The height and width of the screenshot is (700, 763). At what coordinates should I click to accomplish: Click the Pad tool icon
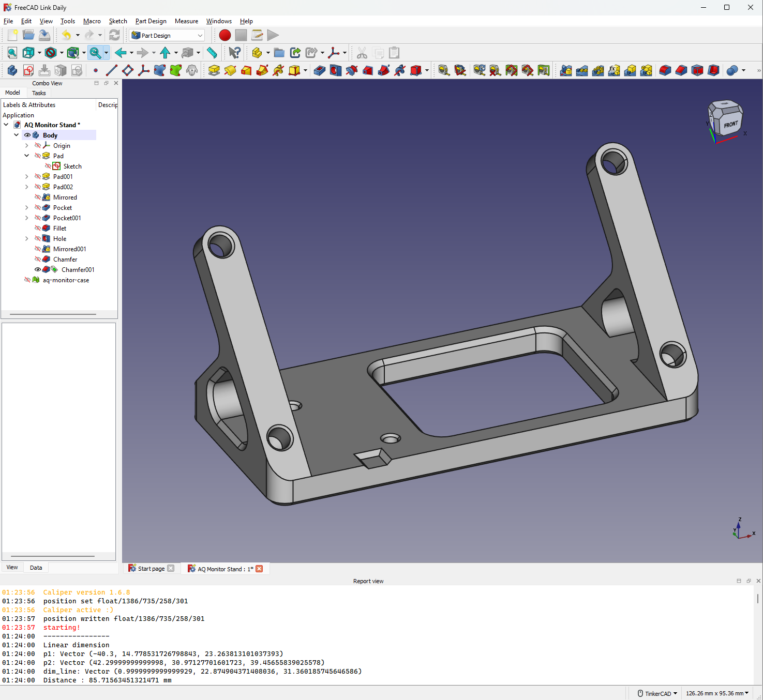(x=214, y=70)
